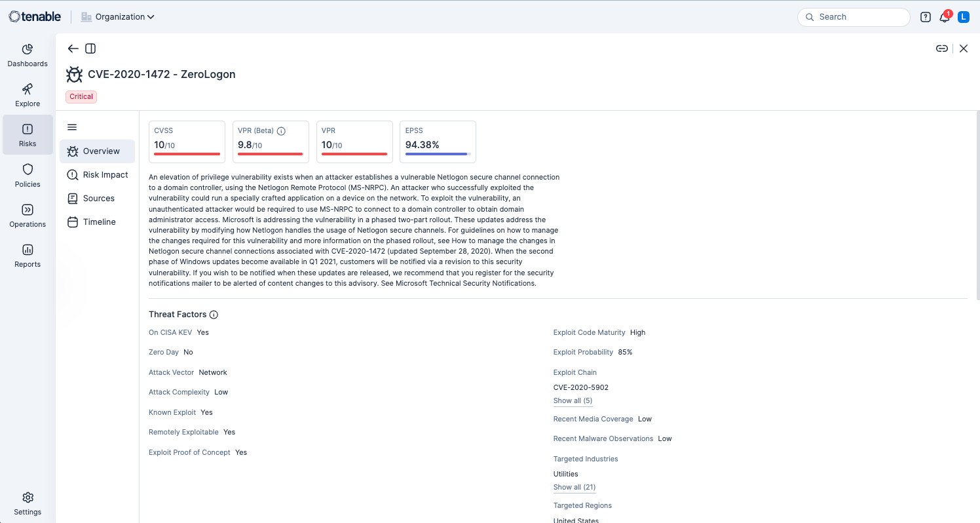Expand Show all (5) exploit chain
Viewport: 980px width, 523px height.
click(573, 401)
